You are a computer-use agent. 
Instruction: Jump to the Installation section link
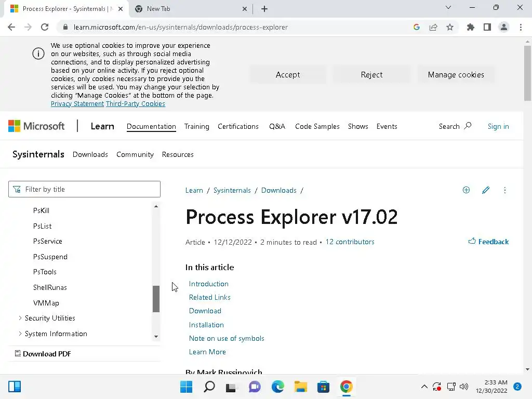(x=206, y=325)
